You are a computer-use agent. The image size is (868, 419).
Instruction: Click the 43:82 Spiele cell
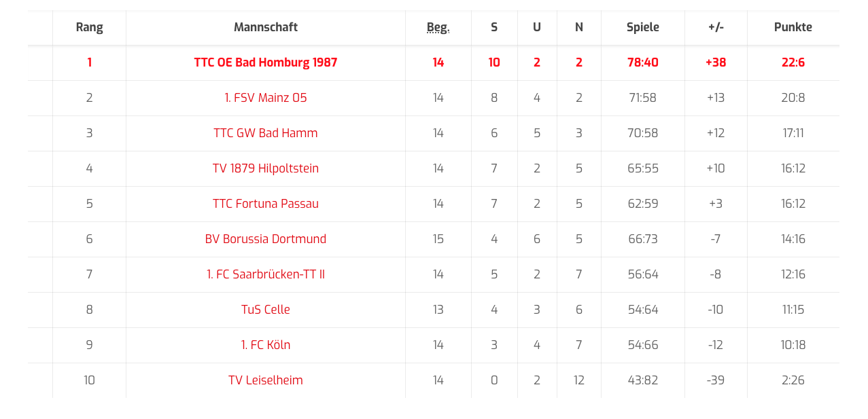[x=642, y=380]
